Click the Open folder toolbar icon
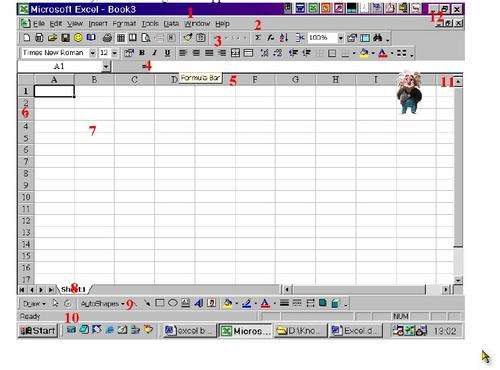The image size is (500, 370). coord(52,38)
